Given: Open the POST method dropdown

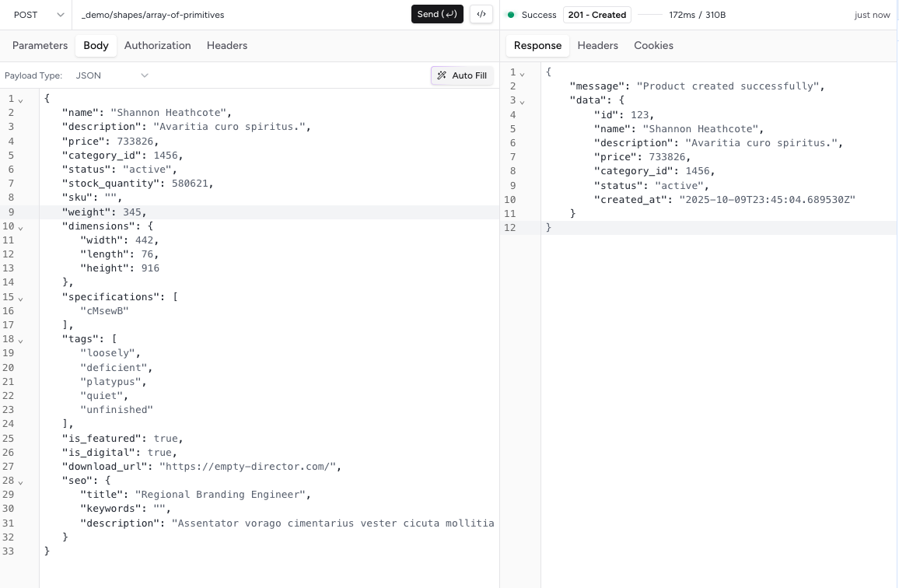Looking at the screenshot, I should pos(39,15).
